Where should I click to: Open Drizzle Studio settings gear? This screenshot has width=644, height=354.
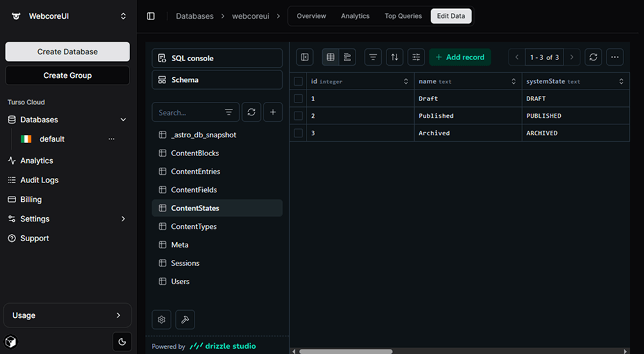click(x=162, y=319)
